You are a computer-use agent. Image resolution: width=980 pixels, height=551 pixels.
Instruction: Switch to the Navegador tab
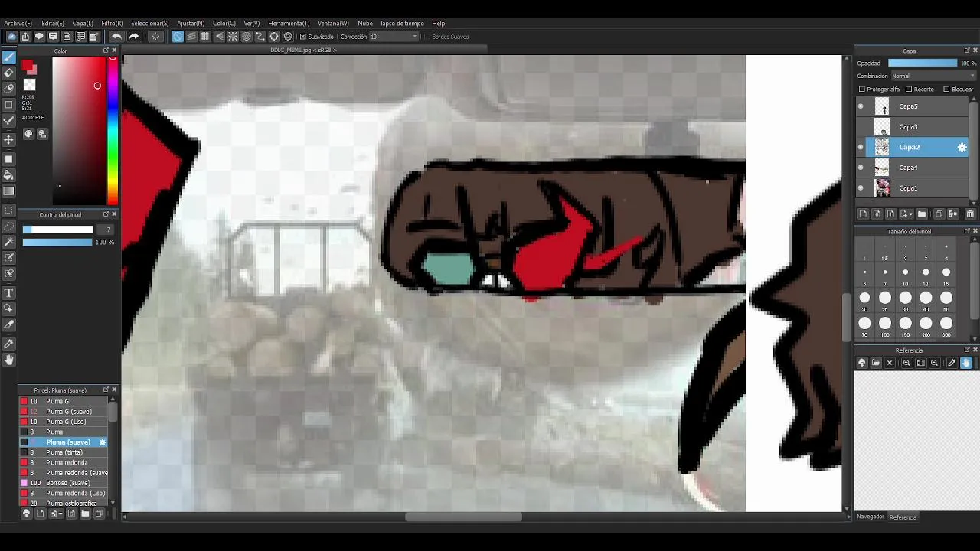point(870,517)
